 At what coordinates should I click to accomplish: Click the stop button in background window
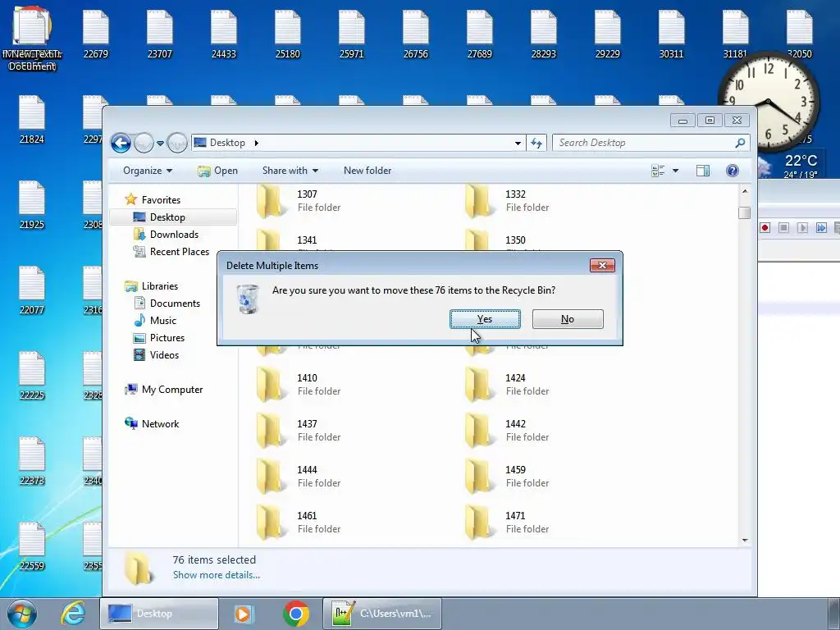pos(783,228)
